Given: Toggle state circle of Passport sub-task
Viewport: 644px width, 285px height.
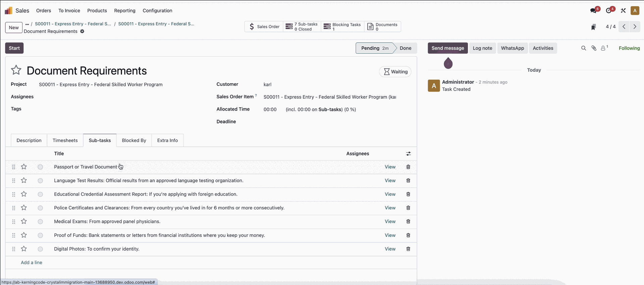Looking at the screenshot, I should point(40,167).
